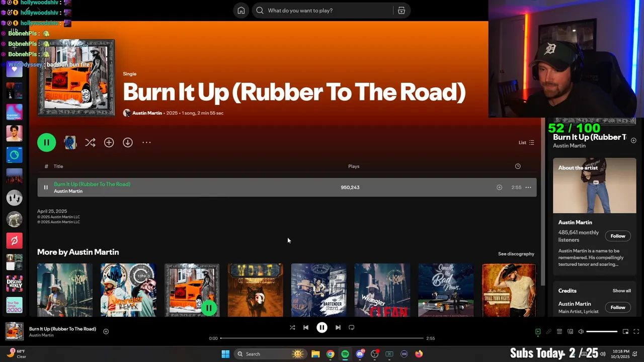The height and width of the screenshot is (362, 644).
Task: Click the Windows taskbar Search box
Action: tap(271, 354)
